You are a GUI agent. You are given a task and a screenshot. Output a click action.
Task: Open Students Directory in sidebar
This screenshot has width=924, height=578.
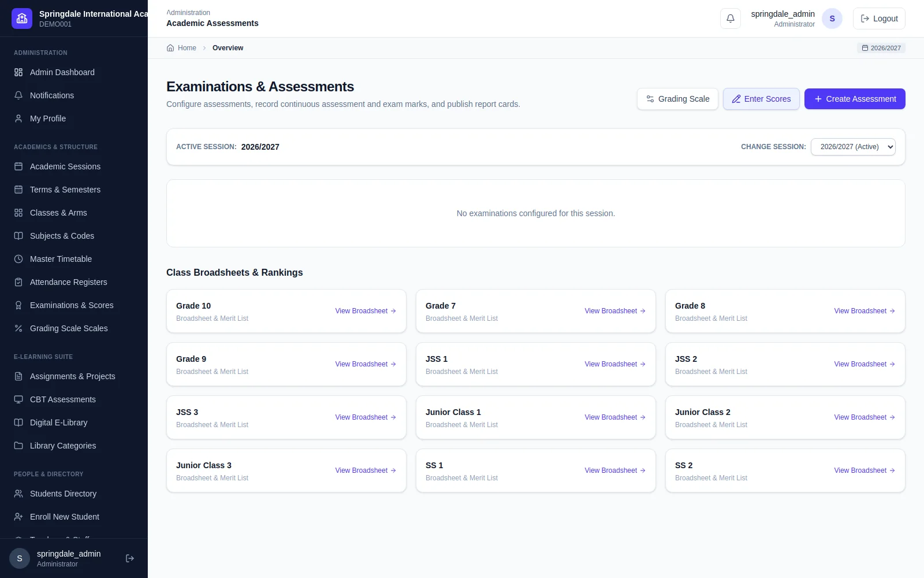pos(74,494)
